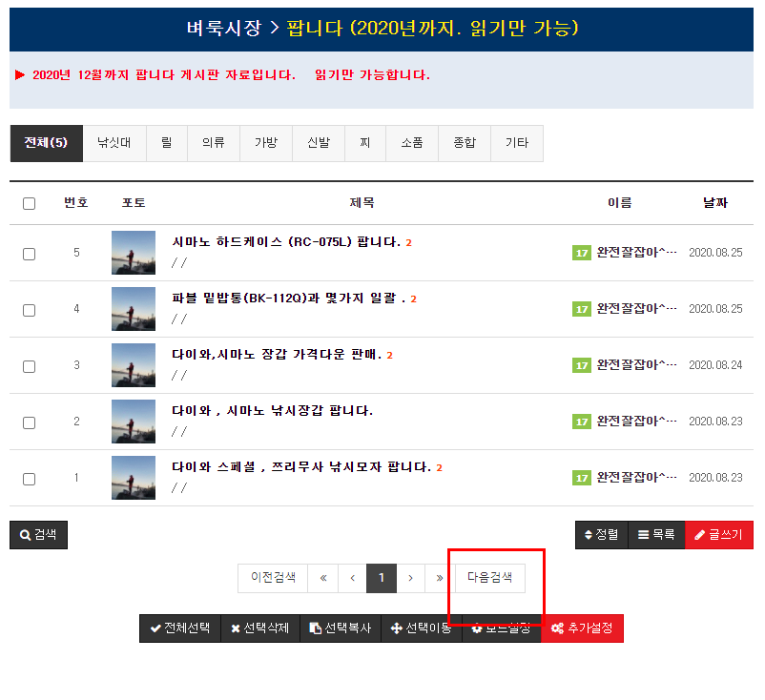Click the 다음검색 button
Image resolution: width=765 pixels, height=700 pixels.
tap(489, 578)
